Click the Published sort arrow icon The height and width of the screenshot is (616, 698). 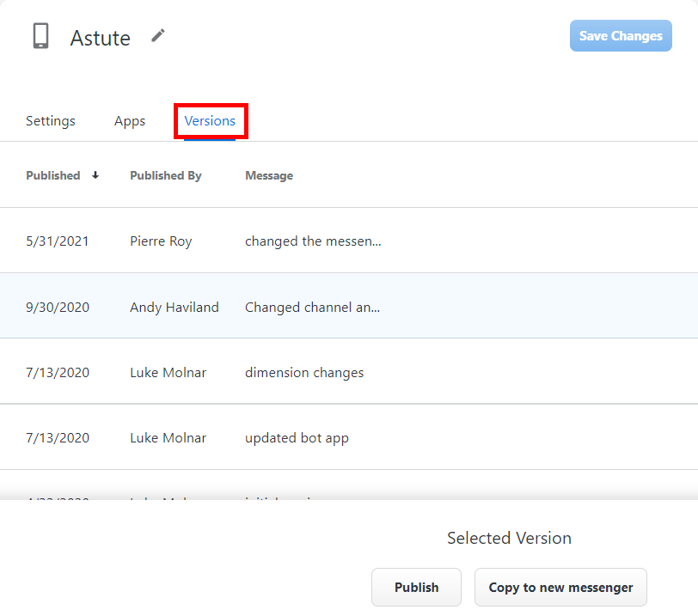point(95,175)
